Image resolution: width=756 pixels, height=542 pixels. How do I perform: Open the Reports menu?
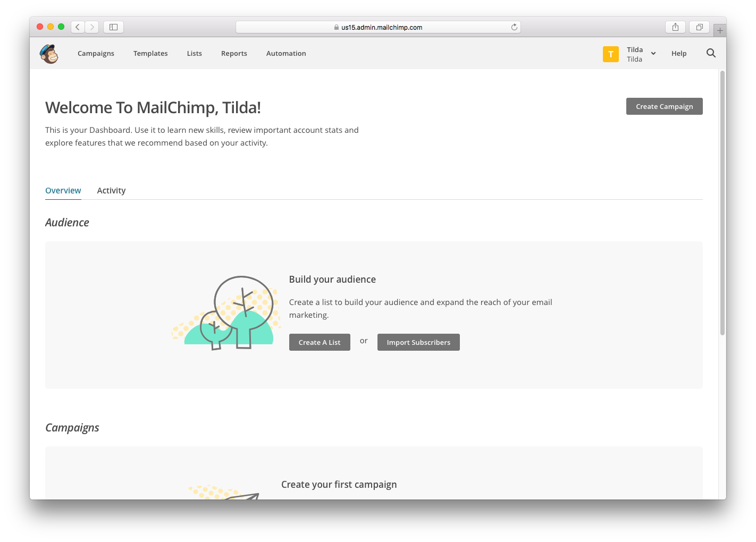pos(234,54)
